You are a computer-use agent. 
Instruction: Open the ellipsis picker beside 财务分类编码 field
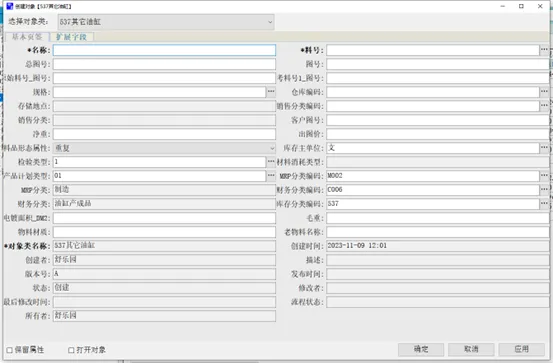(544, 190)
